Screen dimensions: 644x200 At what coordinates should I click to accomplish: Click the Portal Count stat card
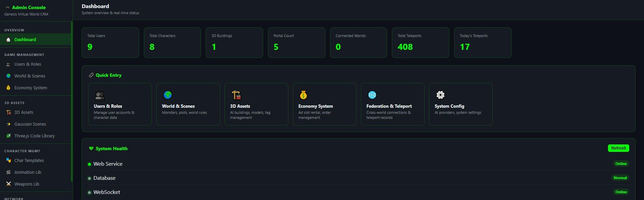point(296,42)
